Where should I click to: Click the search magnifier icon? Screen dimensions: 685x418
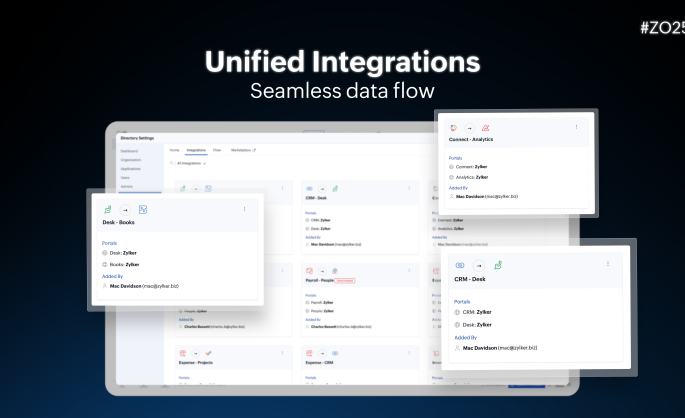click(172, 163)
